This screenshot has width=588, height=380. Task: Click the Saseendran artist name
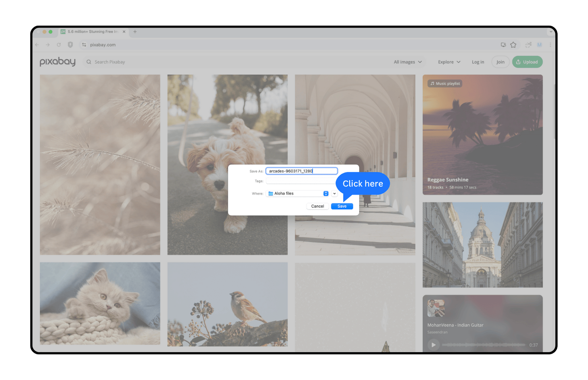(x=437, y=332)
